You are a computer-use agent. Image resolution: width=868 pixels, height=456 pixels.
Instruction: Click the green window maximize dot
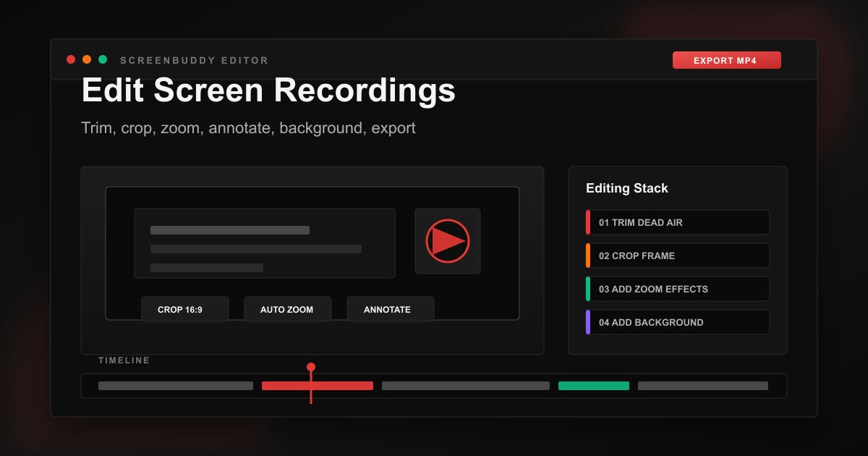103,59
